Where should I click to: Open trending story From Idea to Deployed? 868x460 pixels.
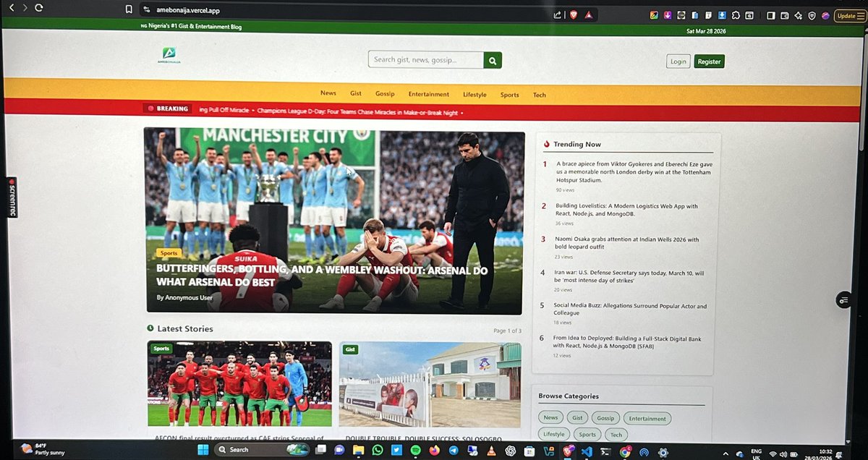[627, 341]
